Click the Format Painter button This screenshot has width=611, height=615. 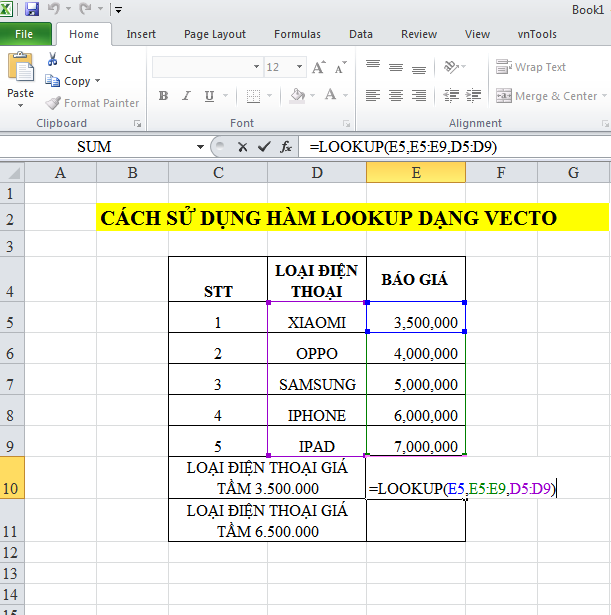pos(93,103)
